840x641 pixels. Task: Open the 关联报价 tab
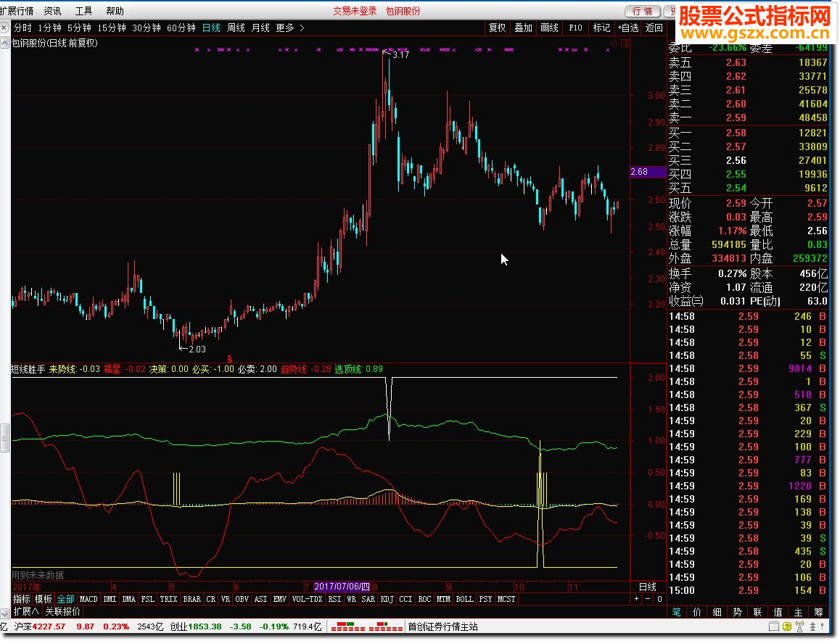tap(62, 611)
